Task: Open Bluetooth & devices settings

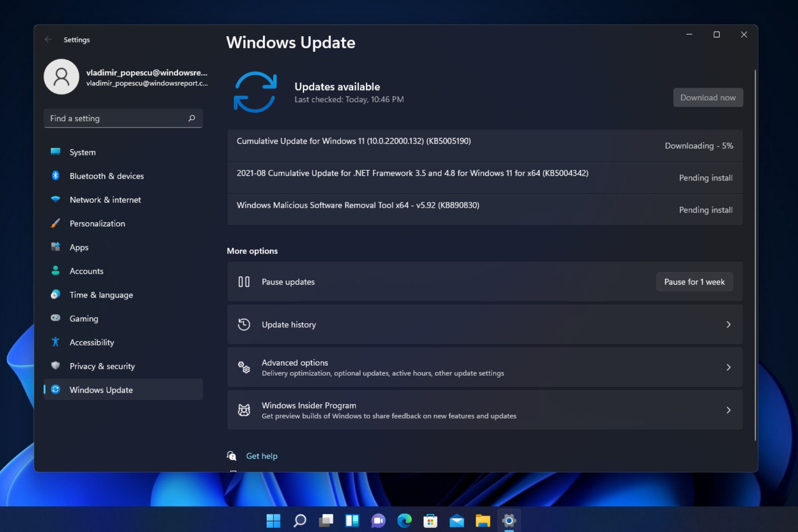Action: [123, 176]
